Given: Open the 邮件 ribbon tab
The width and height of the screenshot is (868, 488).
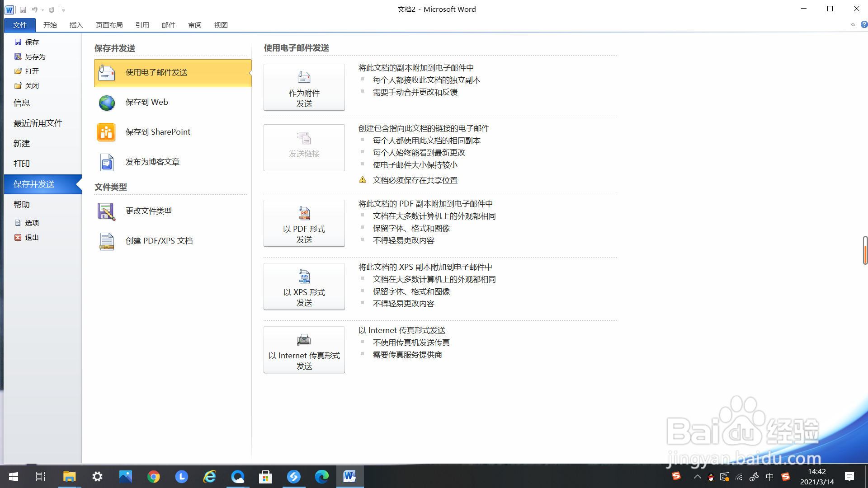Looking at the screenshot, I should [x=168, y=25].
